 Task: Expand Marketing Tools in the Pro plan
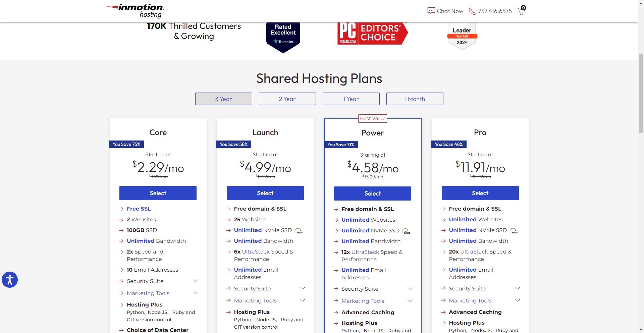click(518, 300)
